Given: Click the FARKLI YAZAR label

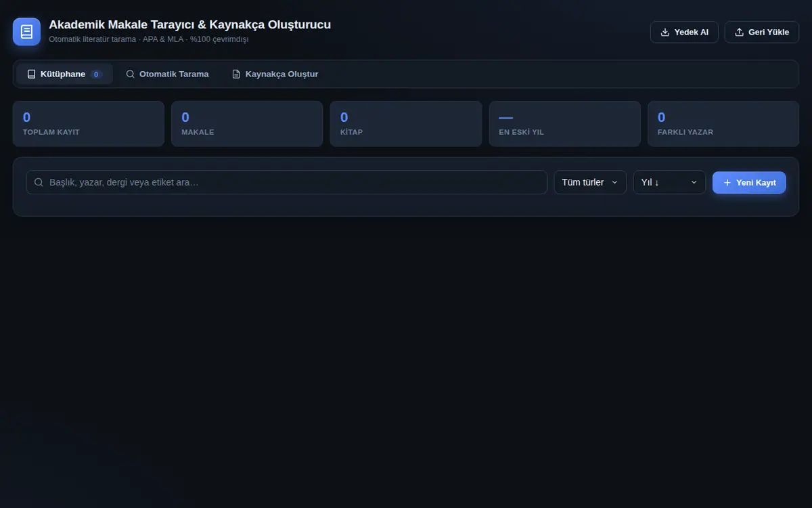Looking at the screenshot, I should coord(685,132).
